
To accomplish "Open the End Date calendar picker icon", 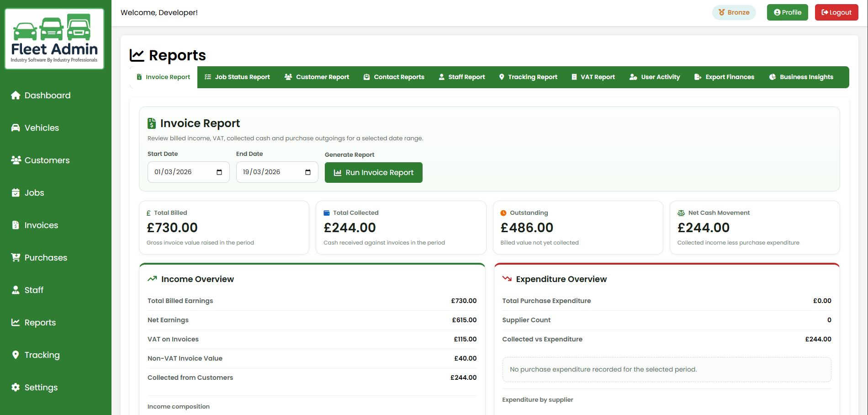I will tap(308, 172).
